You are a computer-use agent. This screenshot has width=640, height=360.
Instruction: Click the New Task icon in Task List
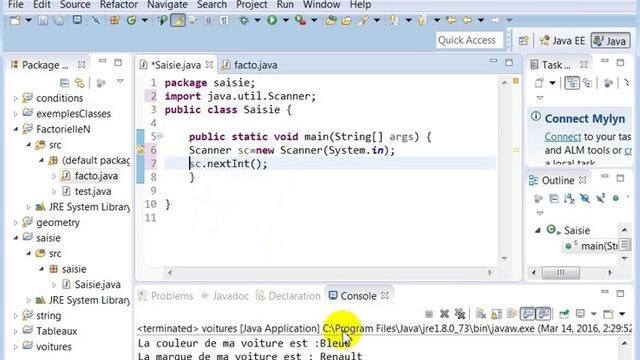pyautogui.click(x=539, y=83)
